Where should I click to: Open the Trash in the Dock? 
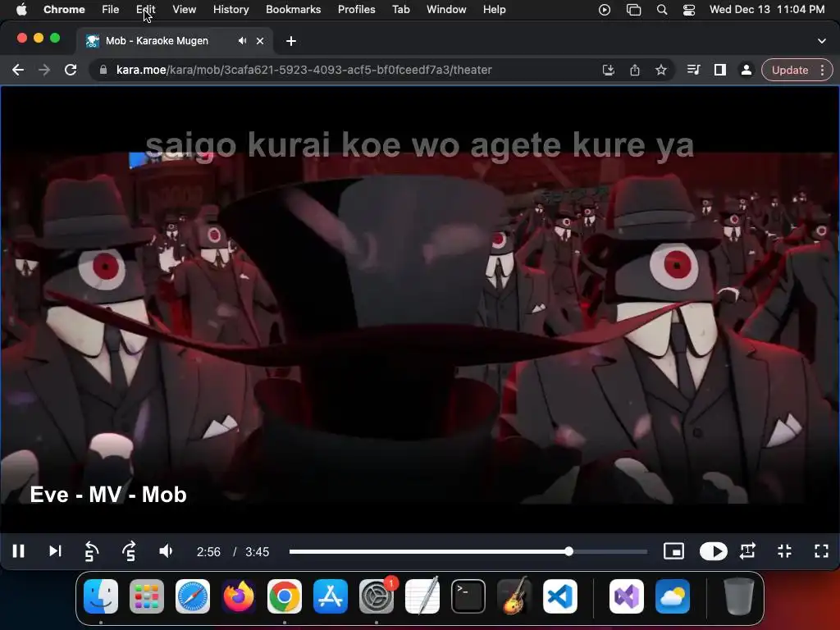click(x=739, y=596)
